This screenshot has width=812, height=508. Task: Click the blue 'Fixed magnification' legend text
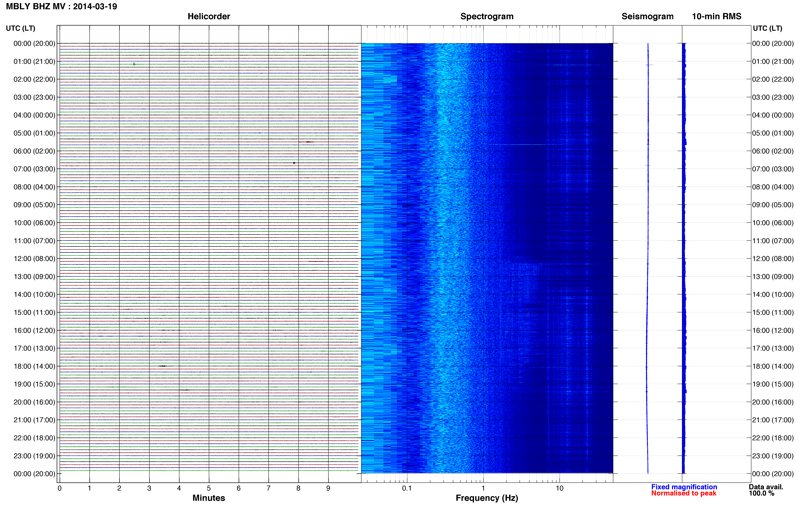pos(684,487)
